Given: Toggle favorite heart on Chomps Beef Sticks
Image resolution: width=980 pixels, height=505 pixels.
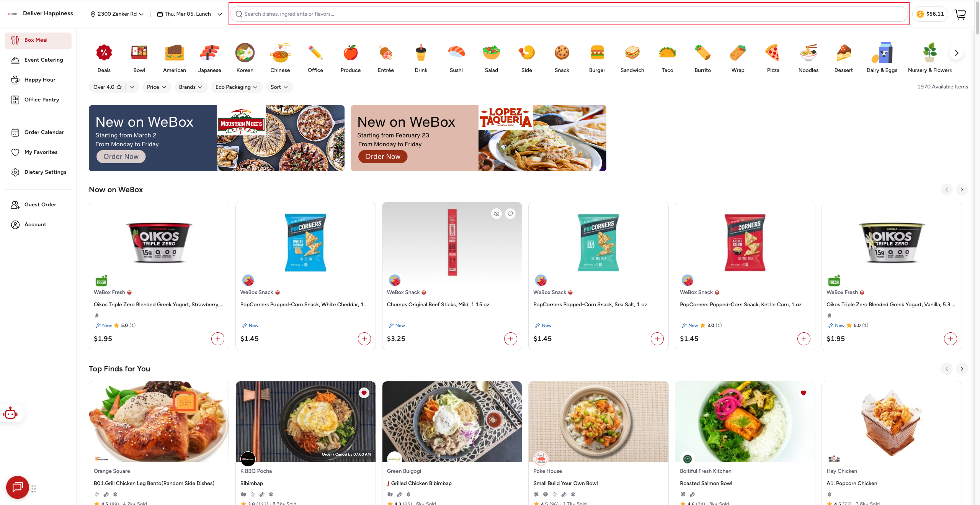Looking at the screenshot, I should [510, 214].
